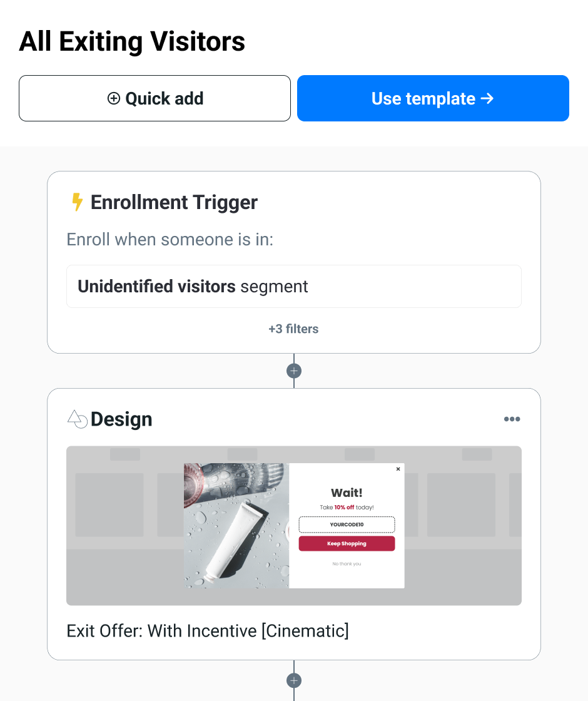Add step via plus node below Enrollment Trigger
The width and height of the screenshot is (588, 701).
tap(294, 371)
